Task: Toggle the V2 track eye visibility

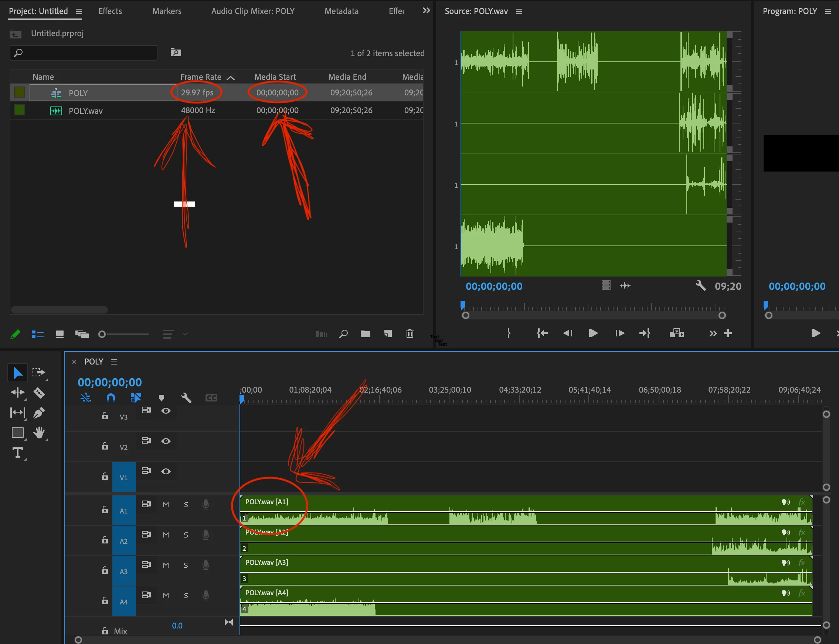Action: click(166, 441)
